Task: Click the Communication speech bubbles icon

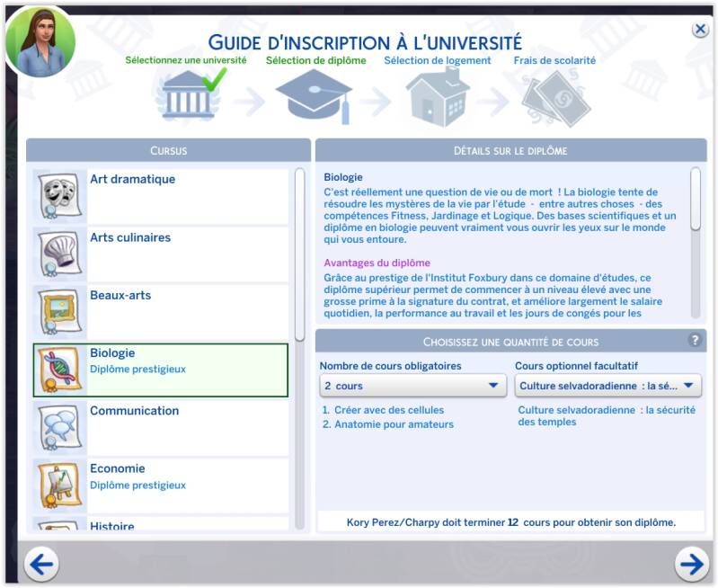Action: point(60,428)
